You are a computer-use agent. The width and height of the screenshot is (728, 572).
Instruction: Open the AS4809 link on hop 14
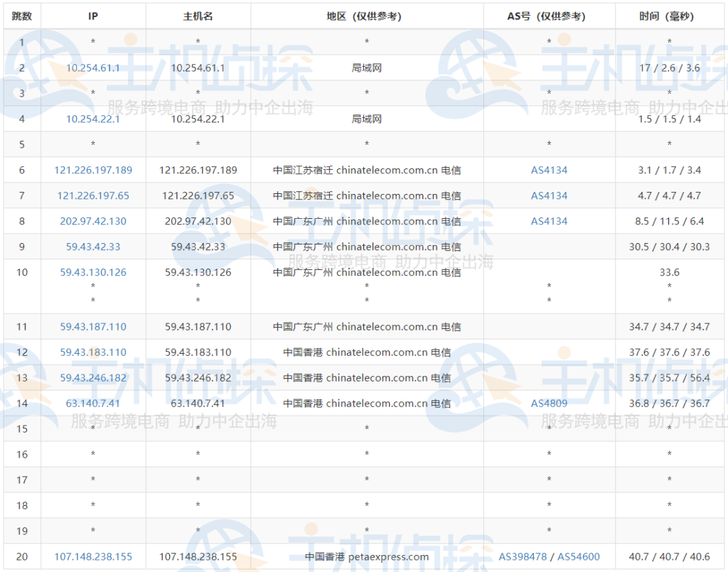[x=548, y=403]
